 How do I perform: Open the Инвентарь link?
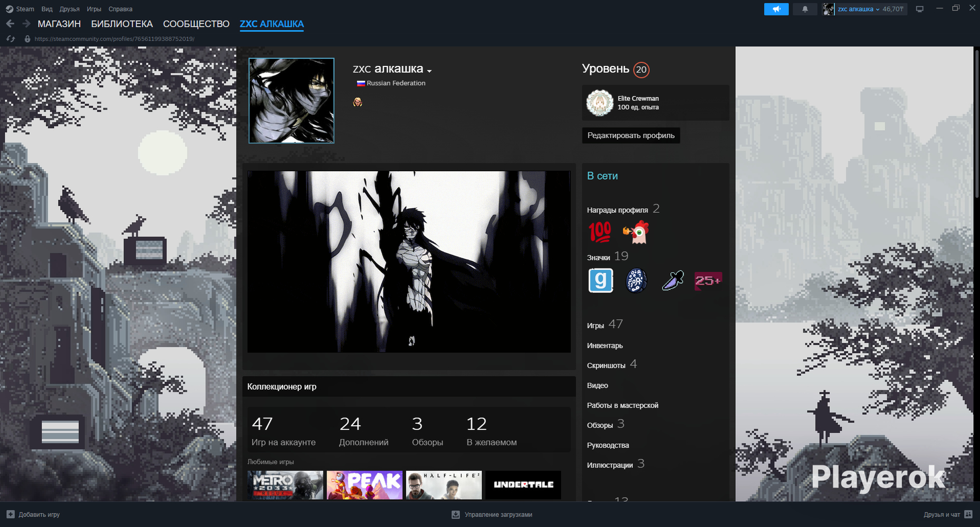click(605, 346)
